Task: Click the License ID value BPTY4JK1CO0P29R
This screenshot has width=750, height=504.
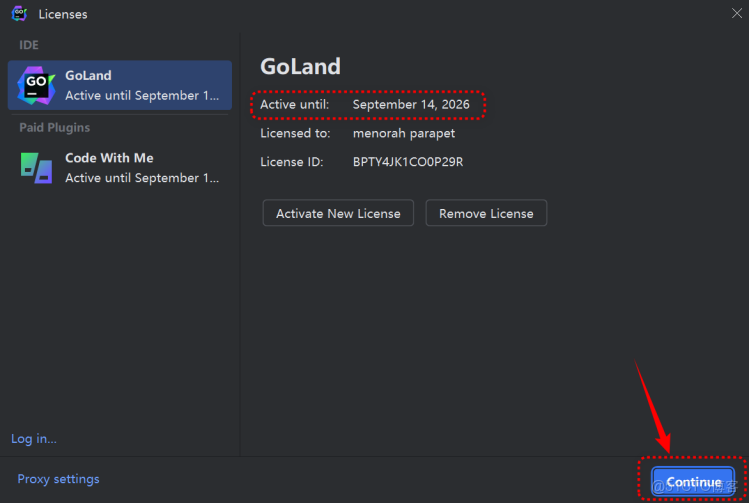Action: tap(408, 161)
